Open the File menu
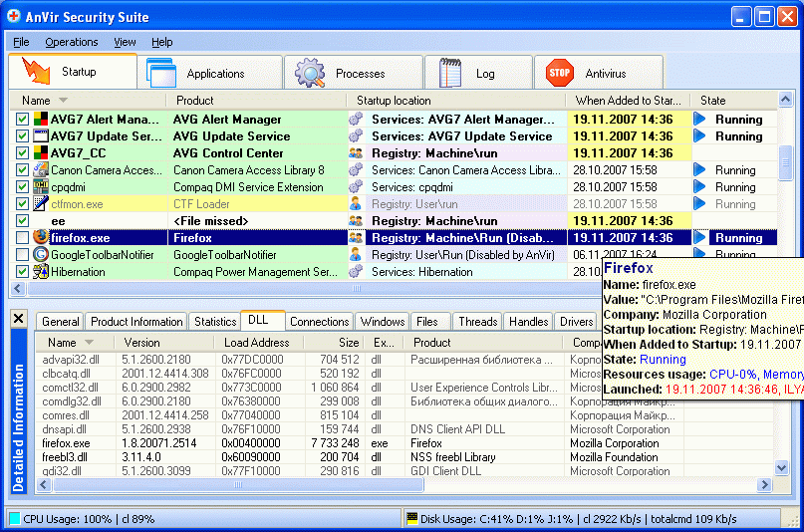Image resolution: width=804 pixels, height=532 pixels. click(x=21, y=42)
